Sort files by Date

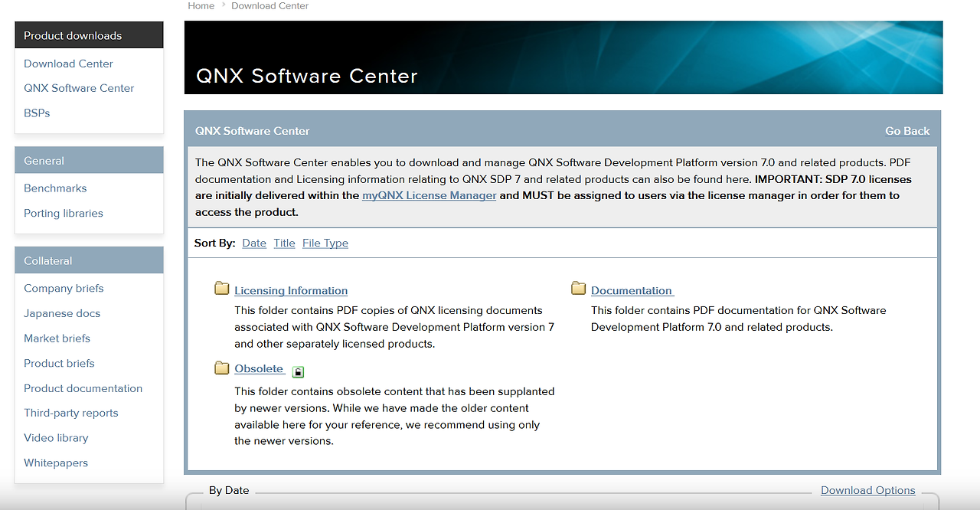pos(253,243)
